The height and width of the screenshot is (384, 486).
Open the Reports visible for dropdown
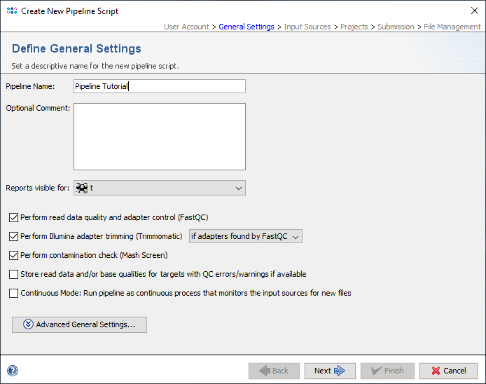pyautogui.click(x=159, y=188)
